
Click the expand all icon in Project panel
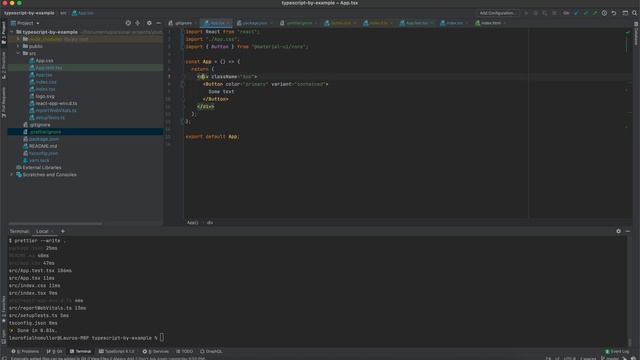138,23
